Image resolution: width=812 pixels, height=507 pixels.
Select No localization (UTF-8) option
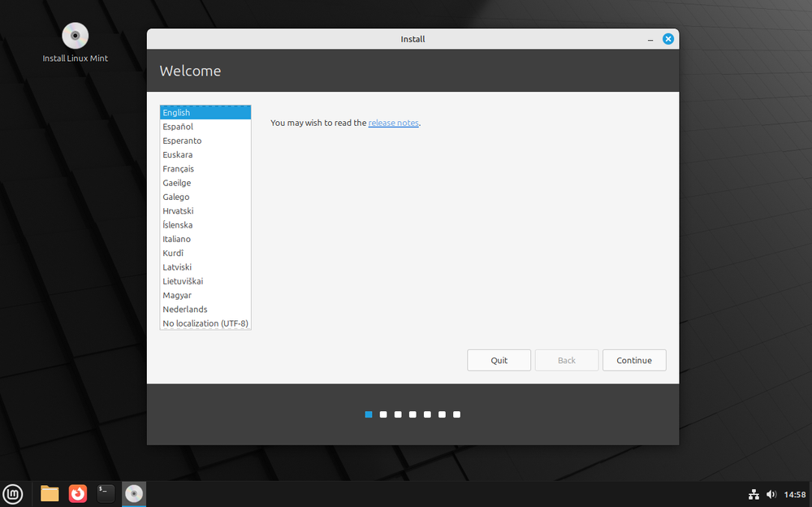point(205,323)
